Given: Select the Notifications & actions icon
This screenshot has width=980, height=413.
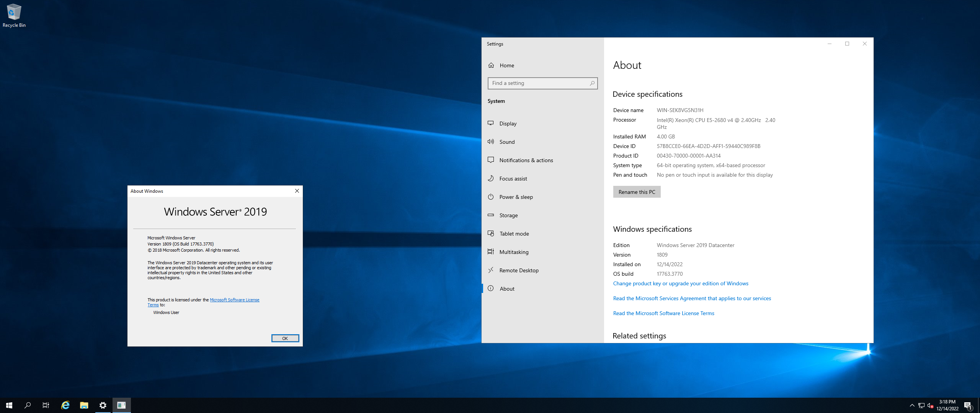Looking at the screenshot, I should tap(491, 160).
